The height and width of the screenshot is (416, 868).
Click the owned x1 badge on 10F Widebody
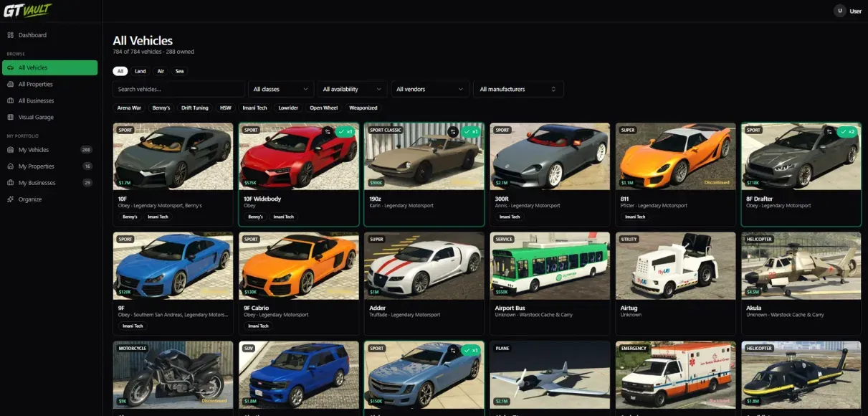(345, 131)
